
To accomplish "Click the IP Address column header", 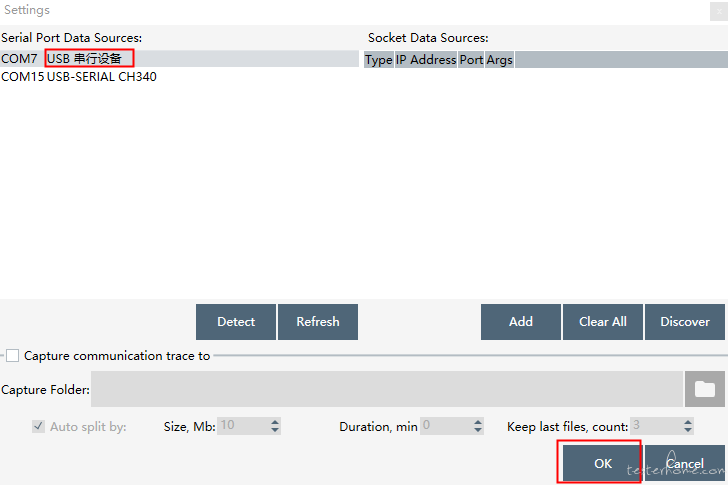I will pos(426,60).
